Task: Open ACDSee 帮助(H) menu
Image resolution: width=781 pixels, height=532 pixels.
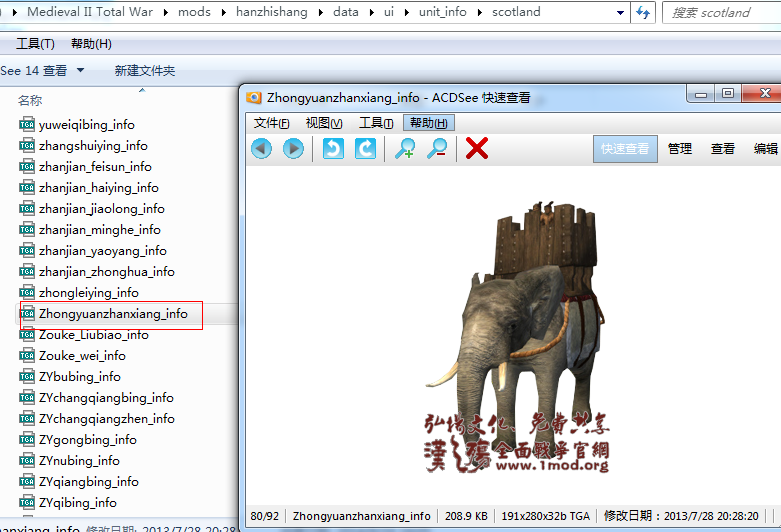Action: [429, 123]
